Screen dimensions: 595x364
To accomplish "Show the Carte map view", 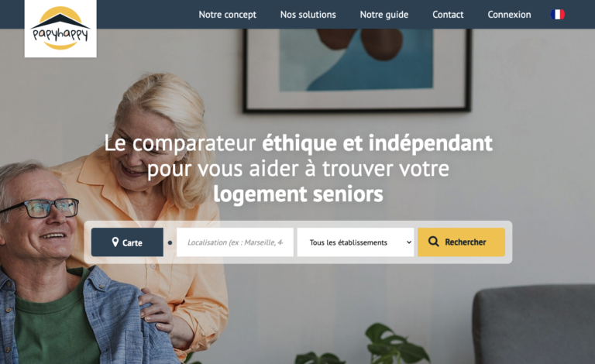I will [127, 242].
